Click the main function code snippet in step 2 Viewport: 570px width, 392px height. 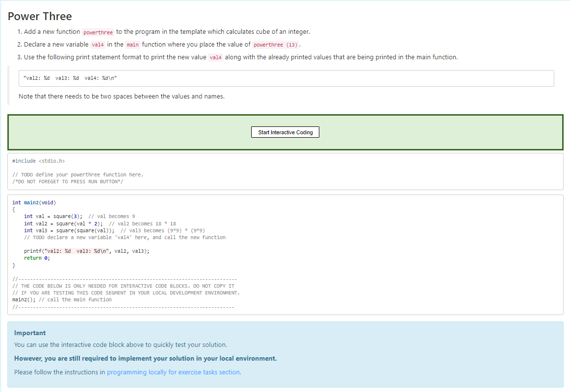132,44
